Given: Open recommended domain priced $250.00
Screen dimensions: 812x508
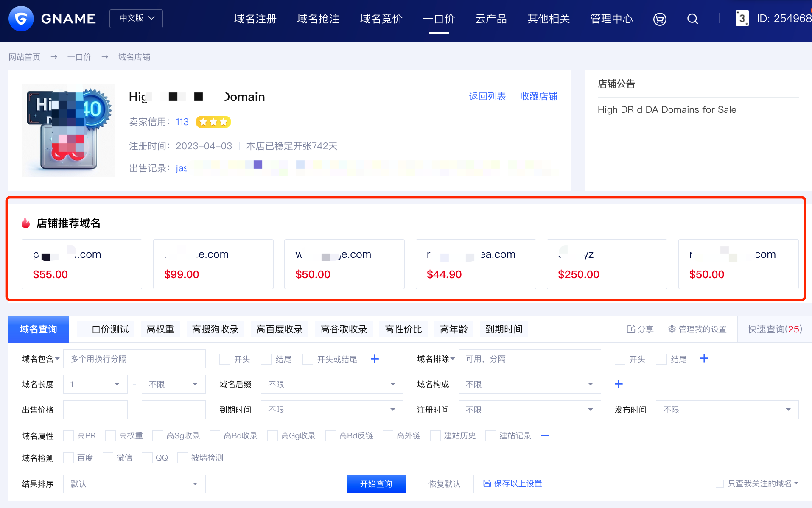Looking at the screenshot, I should (607, 264).
